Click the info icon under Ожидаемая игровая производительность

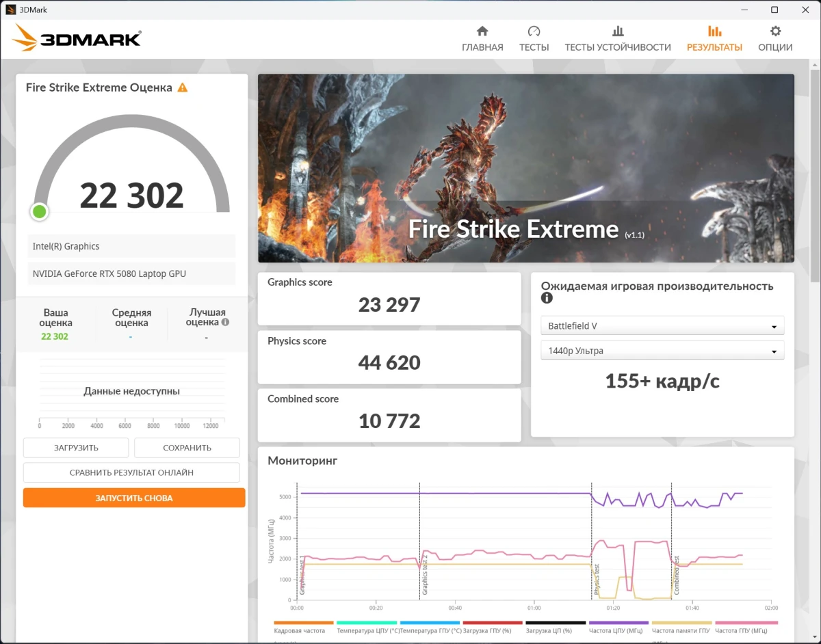[x=547, y=298]
